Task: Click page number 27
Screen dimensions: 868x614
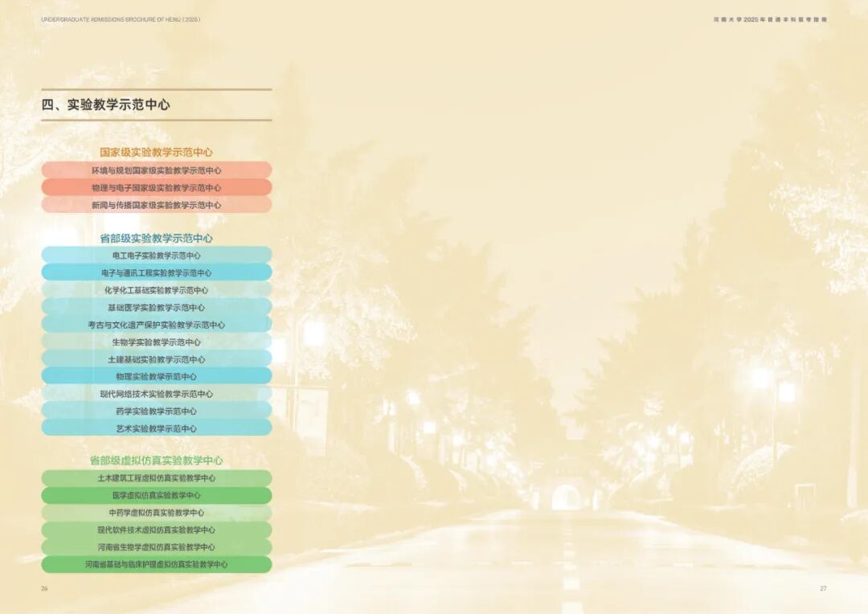Action: click(x=823, y=588)
